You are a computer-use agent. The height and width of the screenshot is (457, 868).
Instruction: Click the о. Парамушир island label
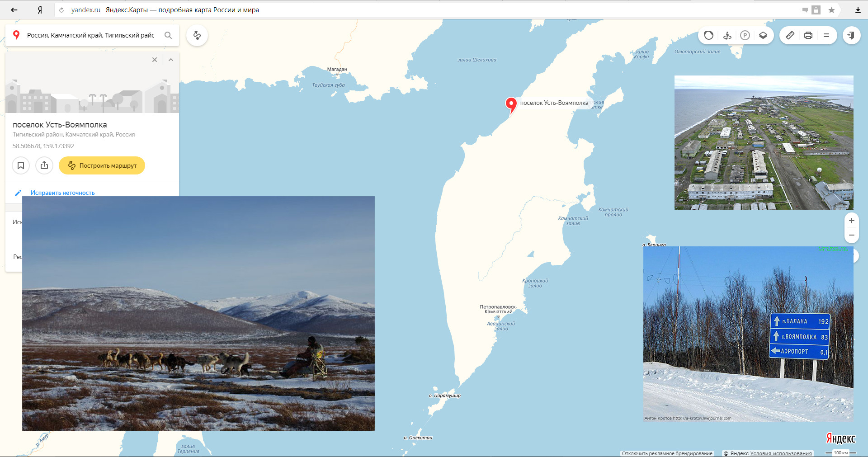[x=445, y=396]
